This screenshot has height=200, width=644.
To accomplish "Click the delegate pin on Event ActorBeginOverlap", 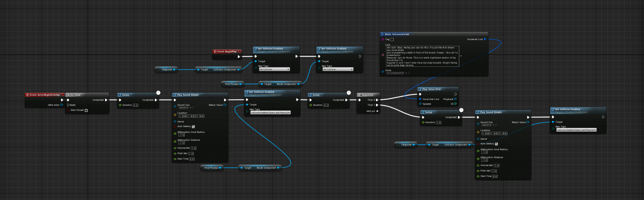I will 63,95.
